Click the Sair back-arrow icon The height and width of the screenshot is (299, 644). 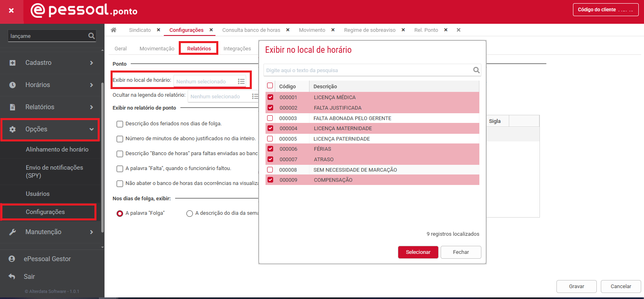[12, 276]
